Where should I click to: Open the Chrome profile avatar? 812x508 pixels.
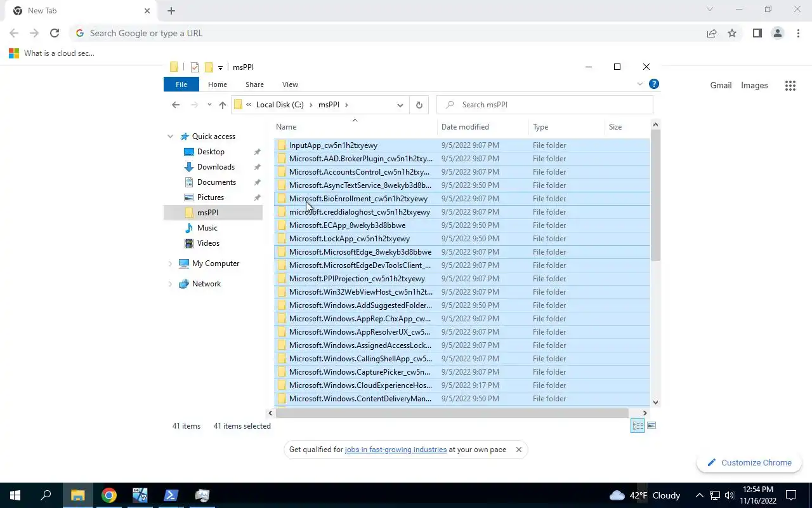click(x=777, y=33)
